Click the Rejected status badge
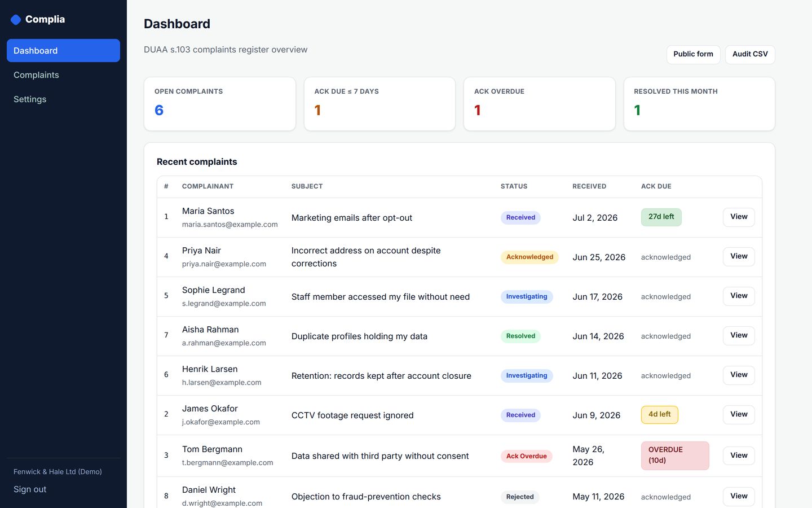The height and width of the screenshot is (508, 812). pyautogui.click(x=520, y=497)
